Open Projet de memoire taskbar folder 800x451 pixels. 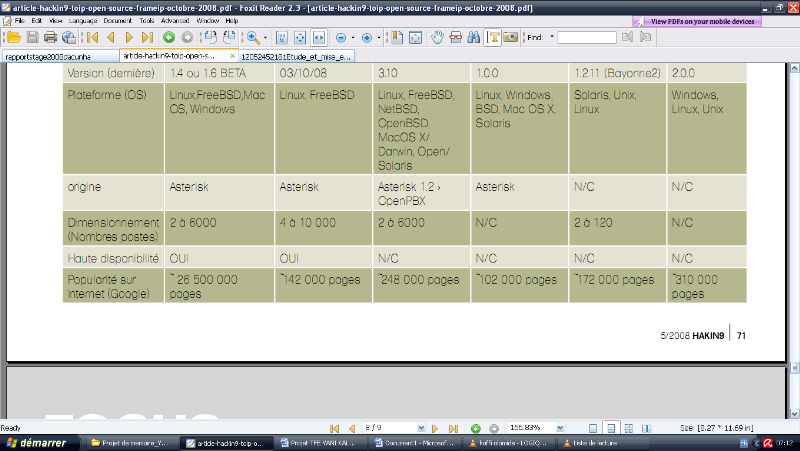[135, 443]
